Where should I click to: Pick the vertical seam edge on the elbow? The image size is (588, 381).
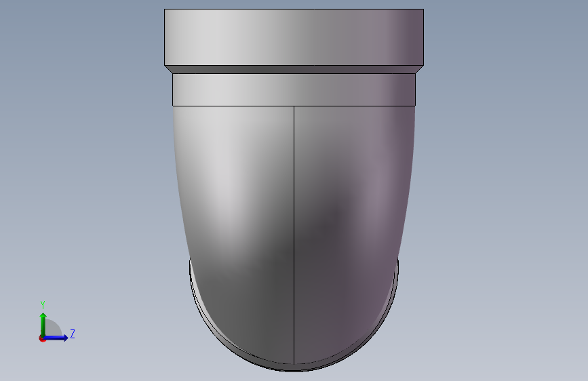tap(294, 235)
